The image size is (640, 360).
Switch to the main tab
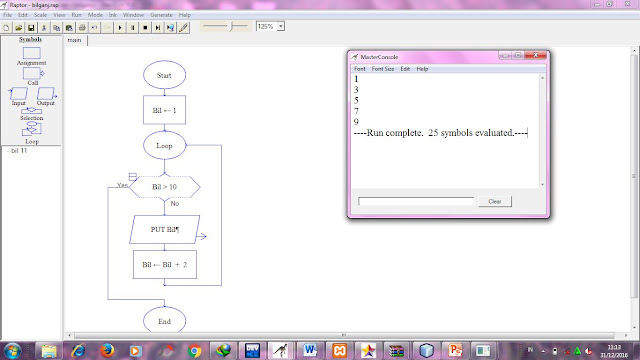tap(74, 40)
